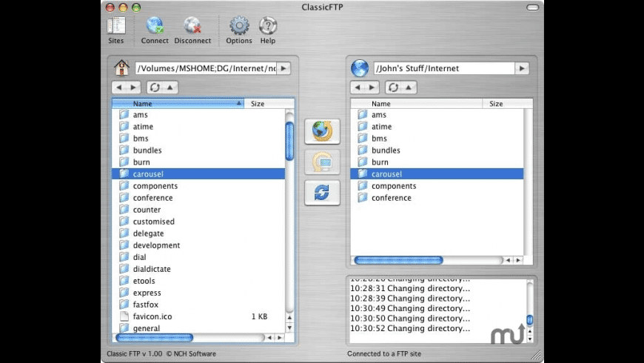Select local folder atime
This screenshot has width=644, height=363.
tap(198, 127)
